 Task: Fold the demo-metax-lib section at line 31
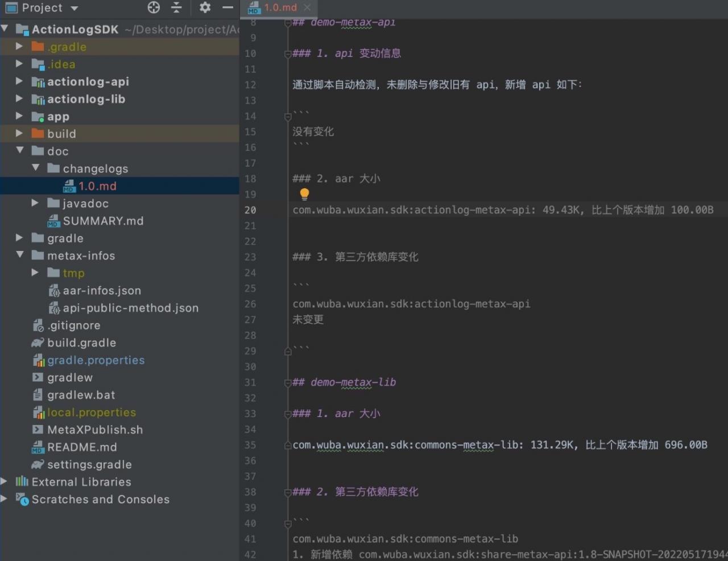pos(288,383)
